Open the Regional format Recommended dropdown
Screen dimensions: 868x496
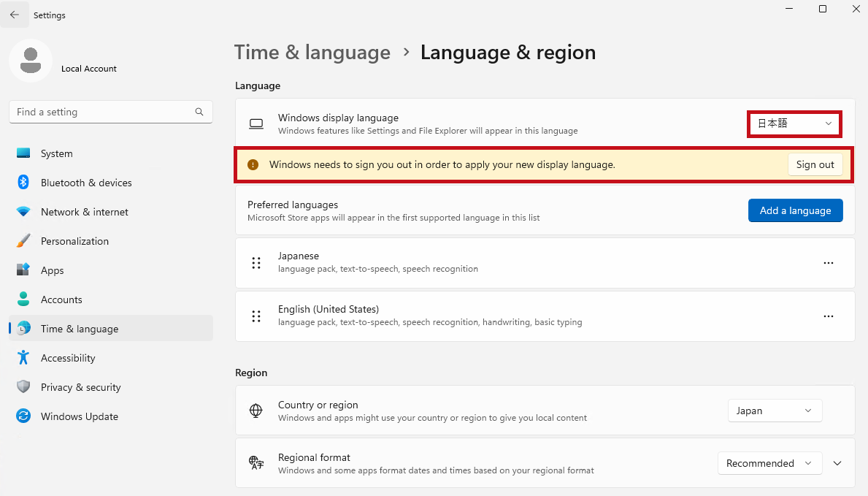click(x=769, y=463)
